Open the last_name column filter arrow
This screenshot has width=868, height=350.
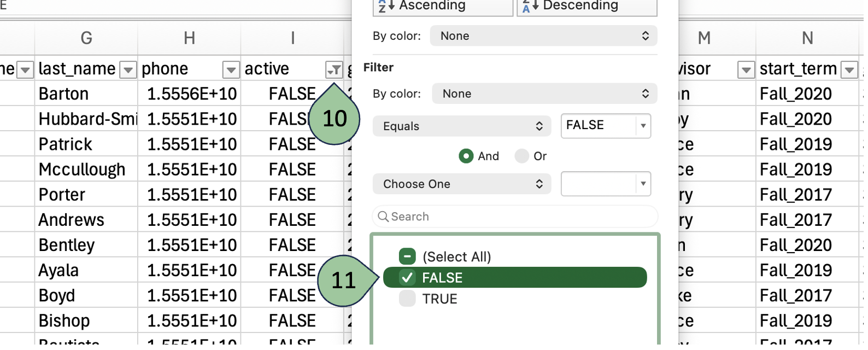[x=128, y=70]
